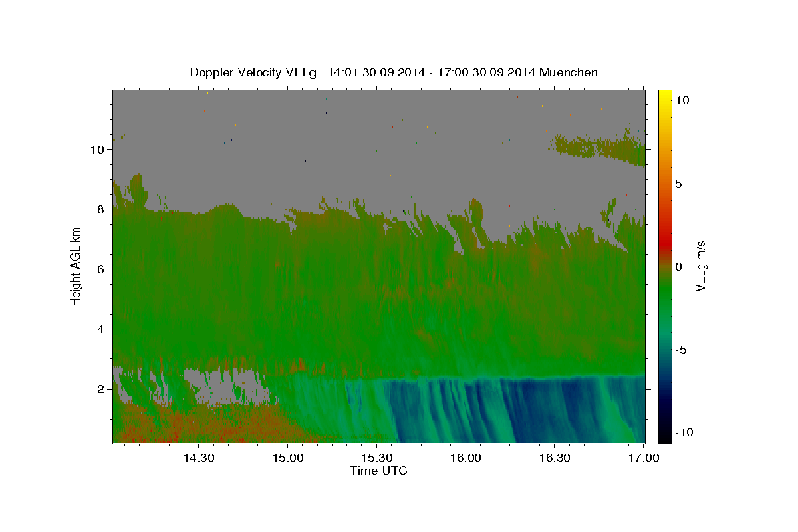Click the 17:00 time tick label
The image size is (798, 532).
point(643,458)
